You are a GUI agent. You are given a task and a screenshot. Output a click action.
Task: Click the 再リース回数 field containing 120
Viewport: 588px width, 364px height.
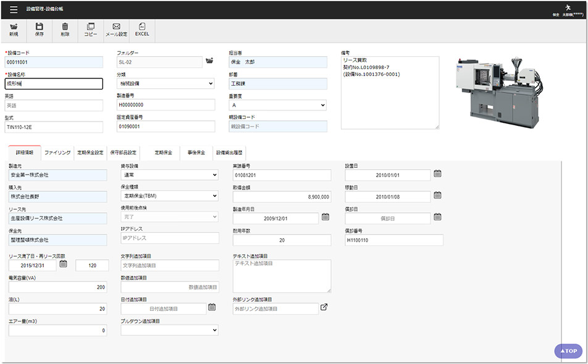click(92, 265)
